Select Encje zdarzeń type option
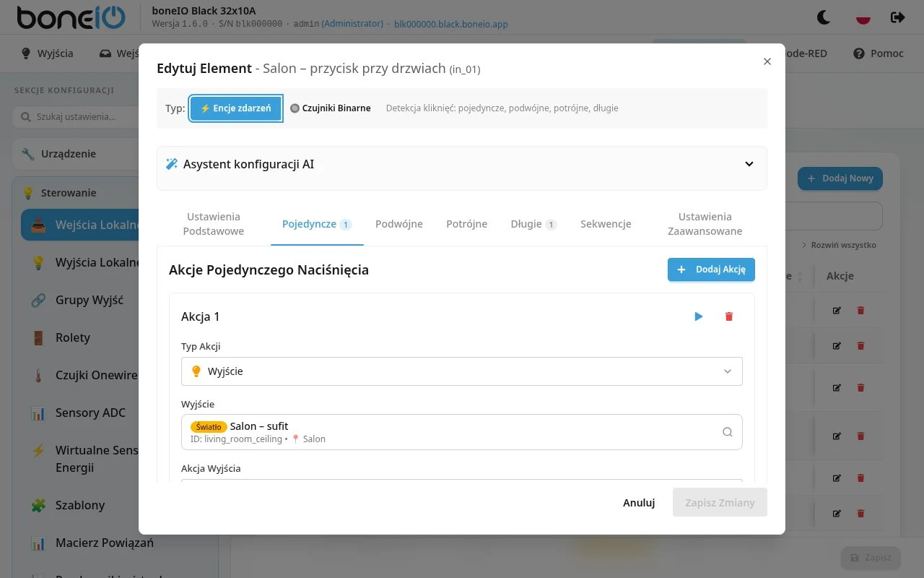 pos(236,108)
